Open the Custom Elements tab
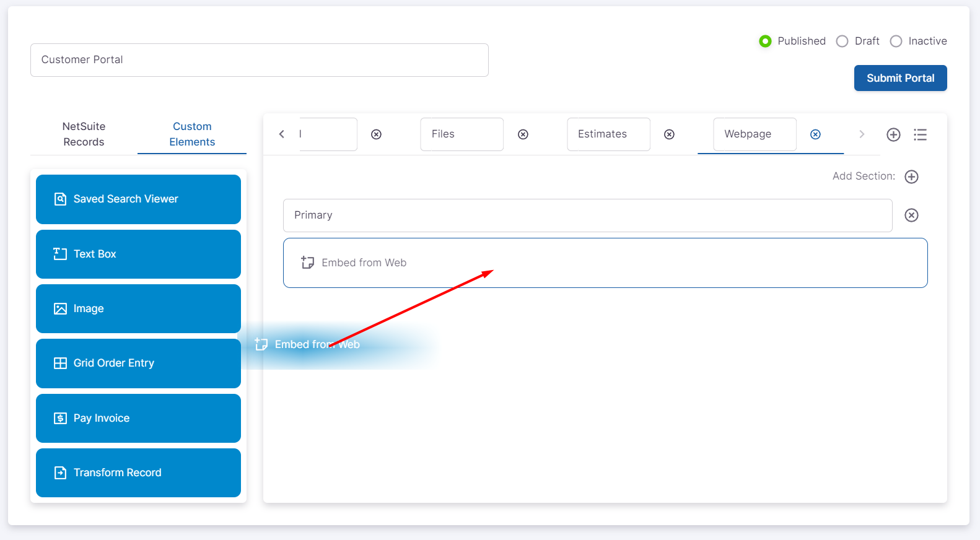This screenshot has height=540, width=980. (x=192, y=134)
